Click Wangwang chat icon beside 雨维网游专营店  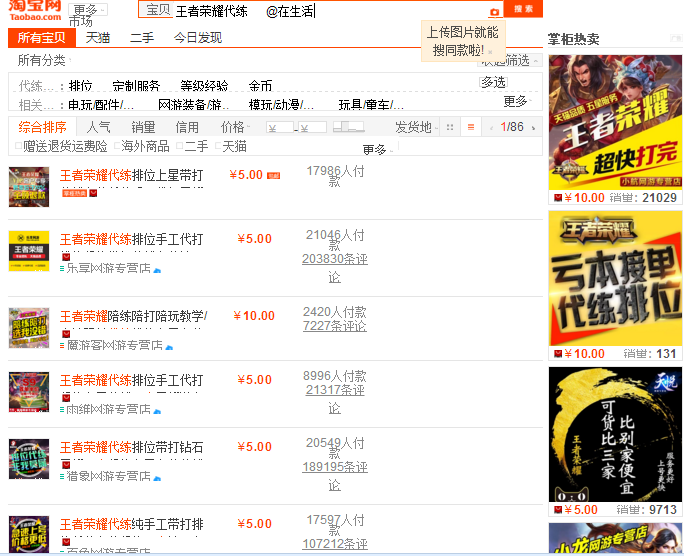click(x=157, y=411)
